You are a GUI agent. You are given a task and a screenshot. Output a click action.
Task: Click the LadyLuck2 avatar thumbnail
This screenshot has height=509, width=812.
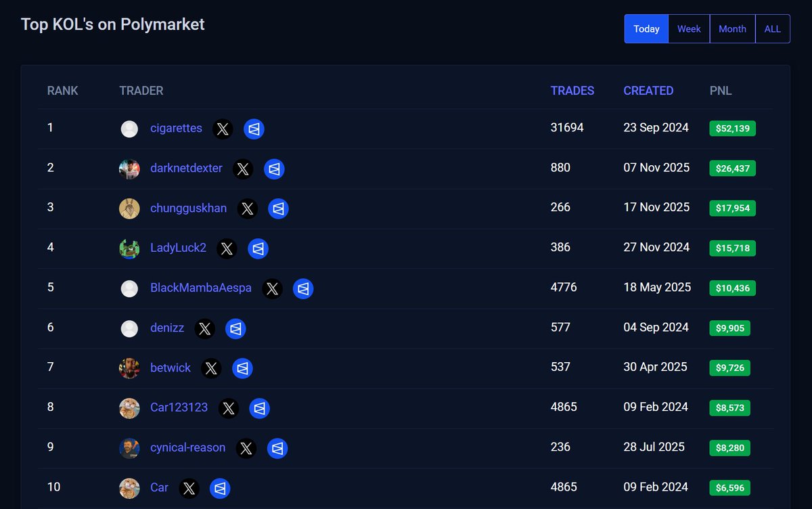click(x=129, y=248)
